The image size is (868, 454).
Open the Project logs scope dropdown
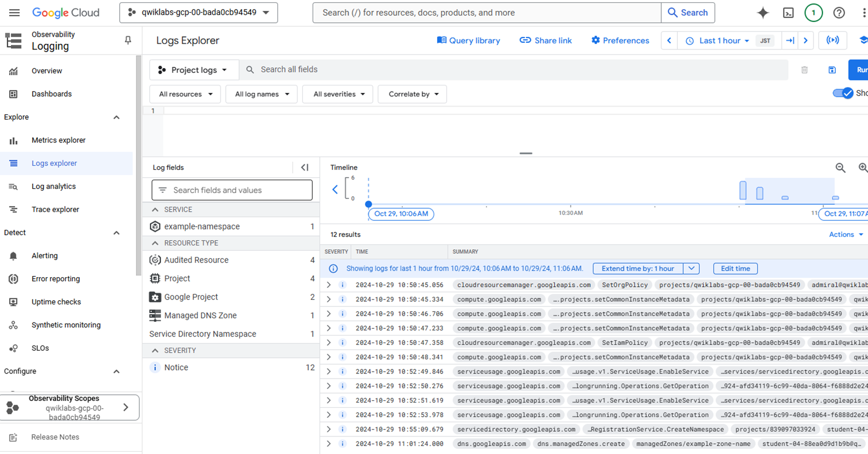tap(194, 70)
